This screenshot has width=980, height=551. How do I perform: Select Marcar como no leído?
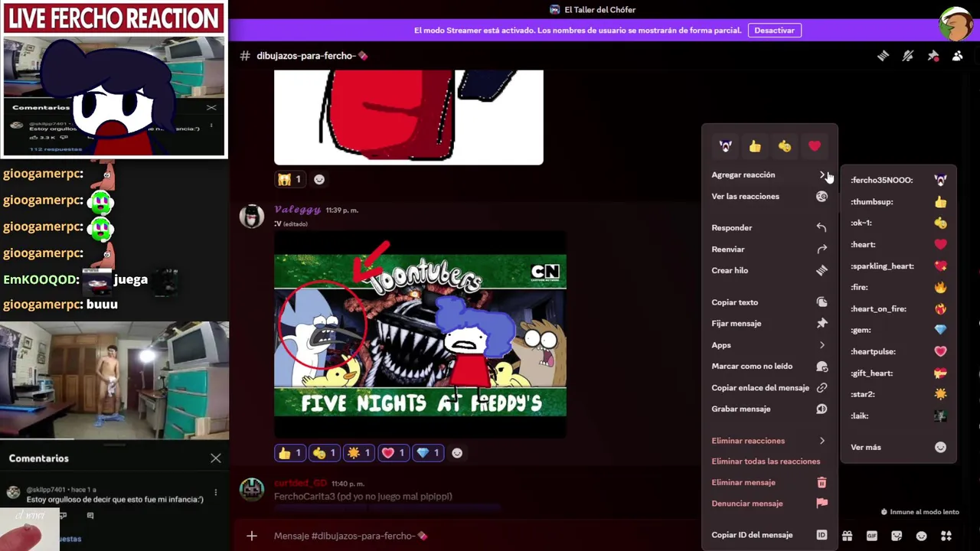tap(769, 367)
